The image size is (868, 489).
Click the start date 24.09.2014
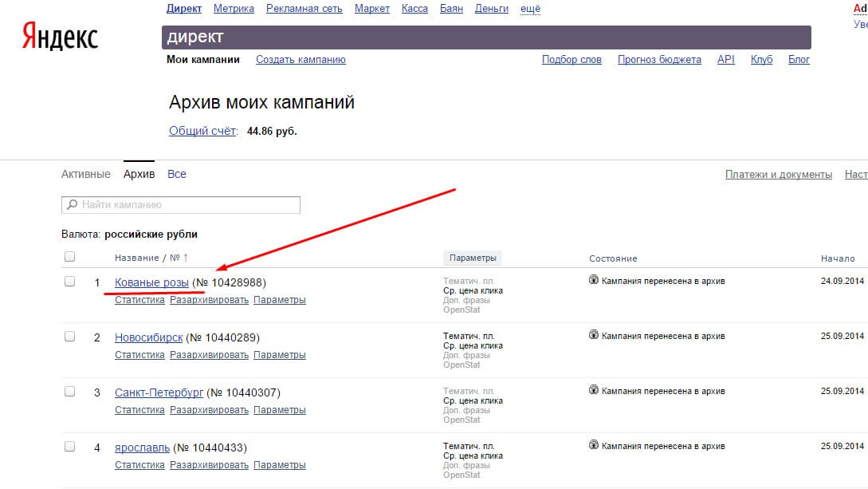tap(842, 281)
